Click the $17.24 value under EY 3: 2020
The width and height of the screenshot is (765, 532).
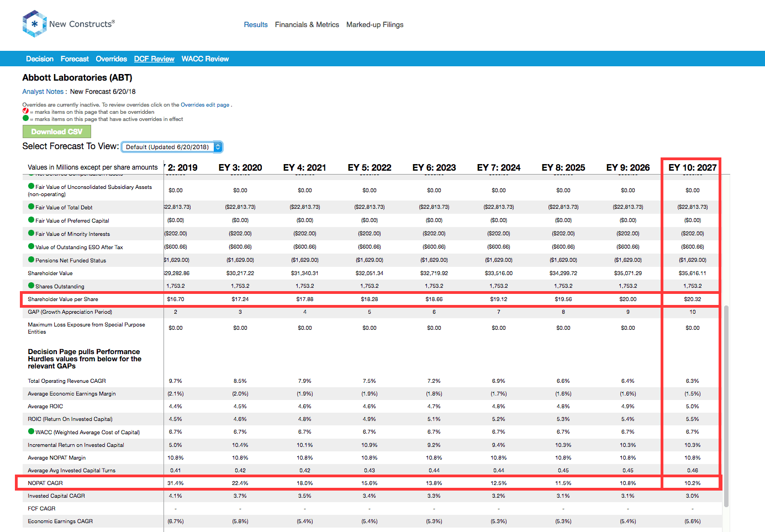[x=240, y=299]
